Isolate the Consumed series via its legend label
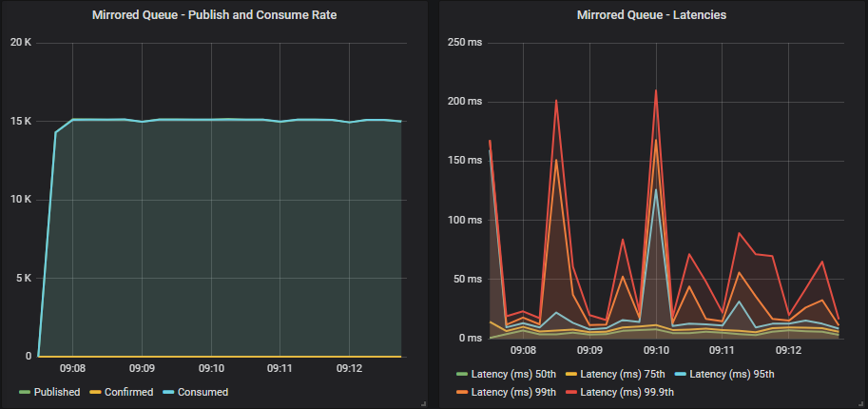This screenshot has height=409, width=868. coord(203,392)
